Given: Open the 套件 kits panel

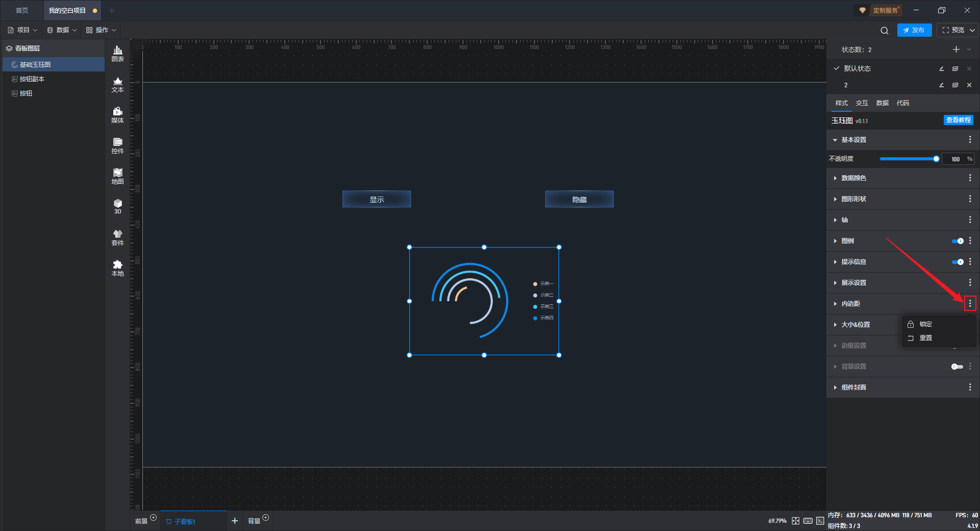Looking at the screenshot, I should [x=117, y=238].
